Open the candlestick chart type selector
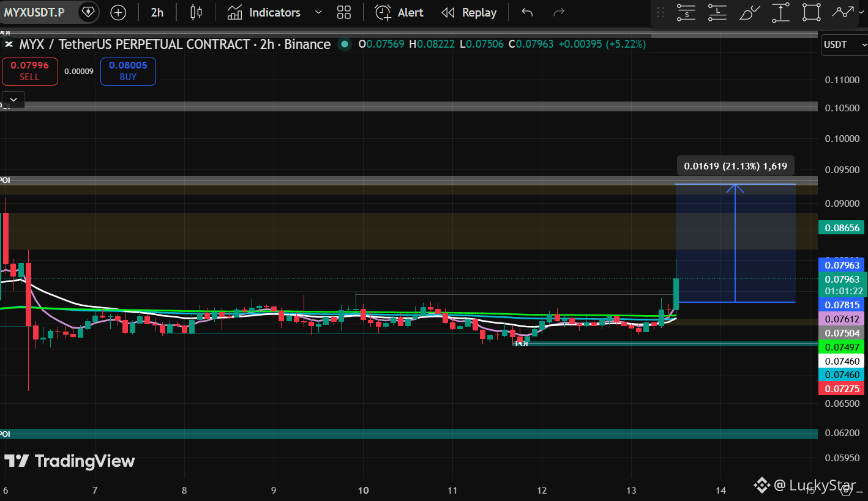 [196, 12]
